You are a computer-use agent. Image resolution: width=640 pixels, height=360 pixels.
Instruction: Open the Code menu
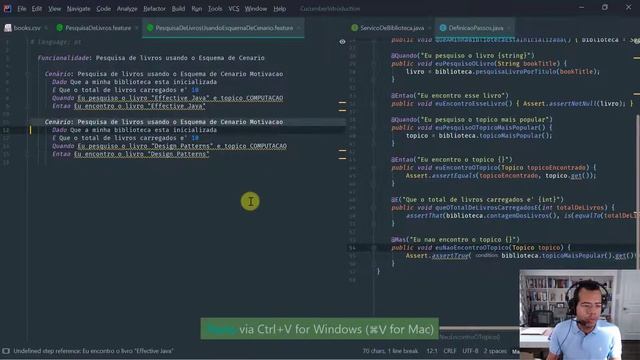(103, 9)
